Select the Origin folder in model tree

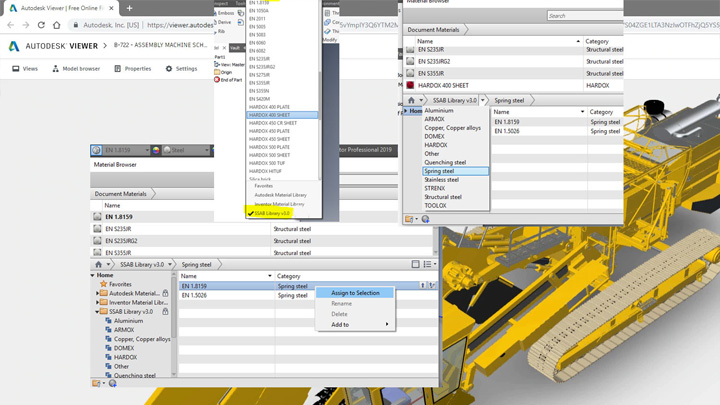pos(223,72)
